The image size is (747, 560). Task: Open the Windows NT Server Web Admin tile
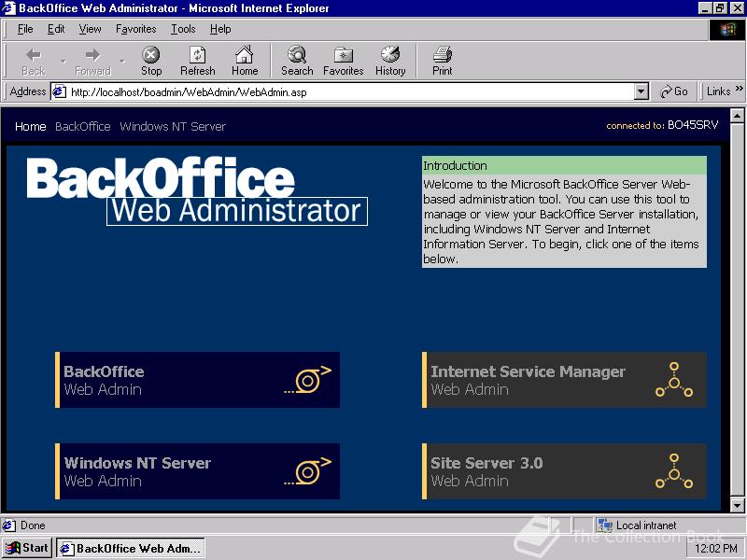[197, 471]
